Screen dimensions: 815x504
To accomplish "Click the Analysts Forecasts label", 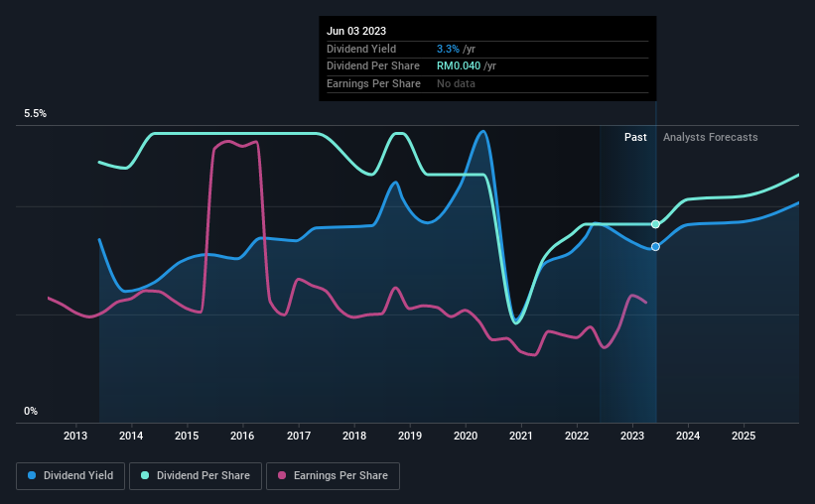I will 711,137.
